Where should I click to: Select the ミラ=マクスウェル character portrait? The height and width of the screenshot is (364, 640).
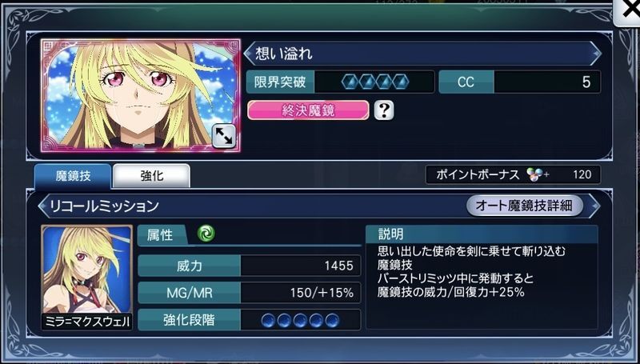point(87,277)
